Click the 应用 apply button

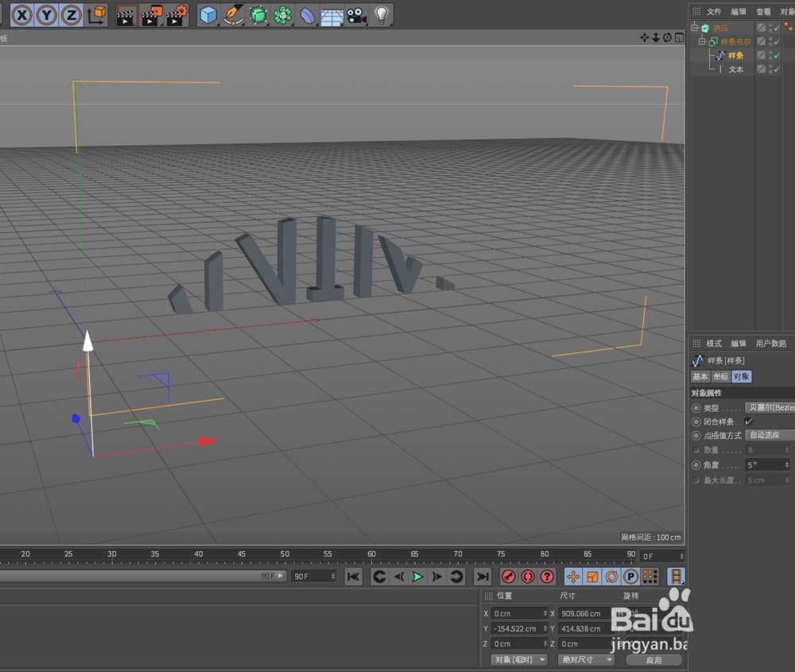(x=653, y=659)
